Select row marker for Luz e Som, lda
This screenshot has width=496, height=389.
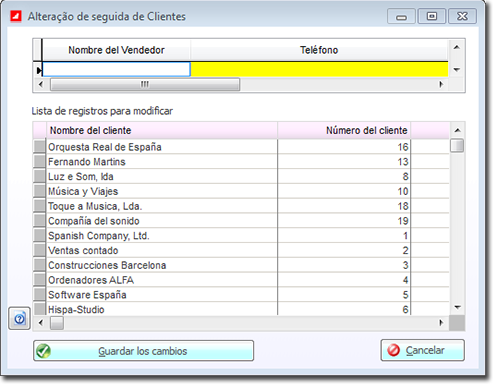[x=39, y=176]
